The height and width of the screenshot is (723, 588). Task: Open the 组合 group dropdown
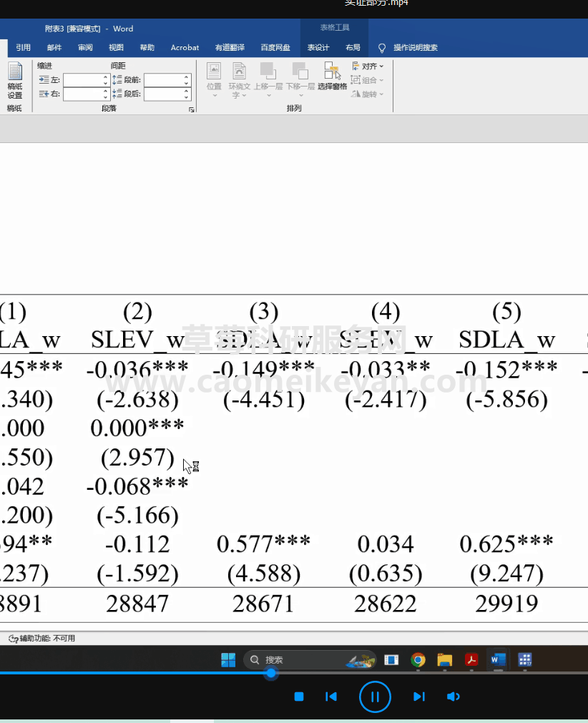tap(367, 80)
